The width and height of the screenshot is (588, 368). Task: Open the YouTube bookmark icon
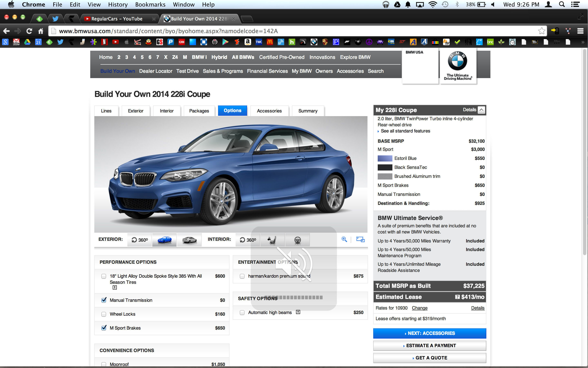(x=115, y=42)
